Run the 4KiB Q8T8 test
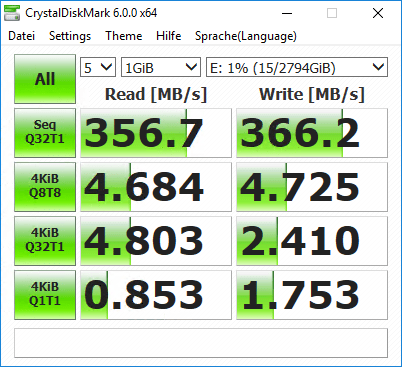This screenshot has height=368, width=402. pyautogui.click(x=45, y=187)
